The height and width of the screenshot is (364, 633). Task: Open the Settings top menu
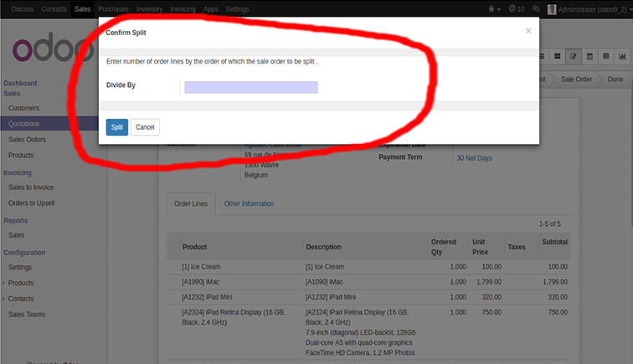click(x=238, y=9)
